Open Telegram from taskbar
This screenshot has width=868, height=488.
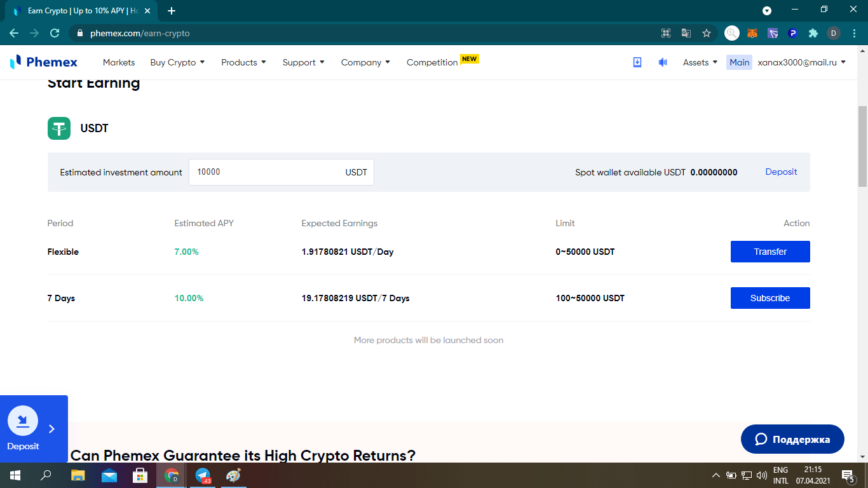coord(203,475)
